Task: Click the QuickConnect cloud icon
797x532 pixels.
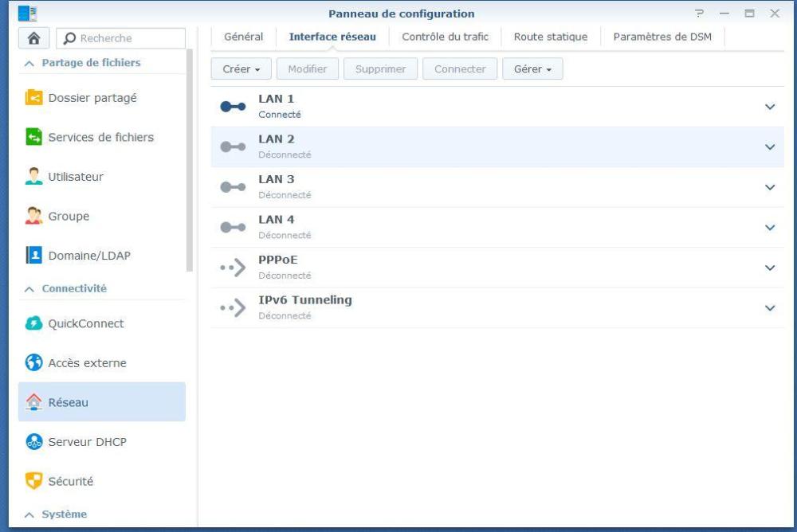Action: (x=34, y=323)
